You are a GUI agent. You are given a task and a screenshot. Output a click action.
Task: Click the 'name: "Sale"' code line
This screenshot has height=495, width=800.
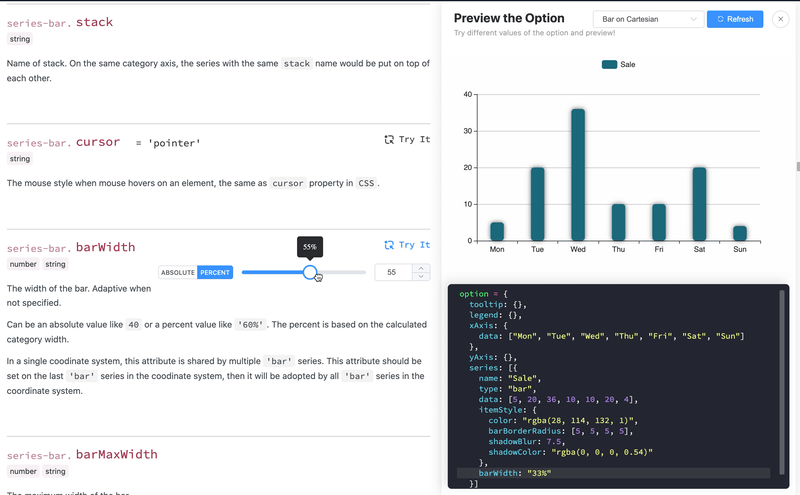tap(510, 378)
